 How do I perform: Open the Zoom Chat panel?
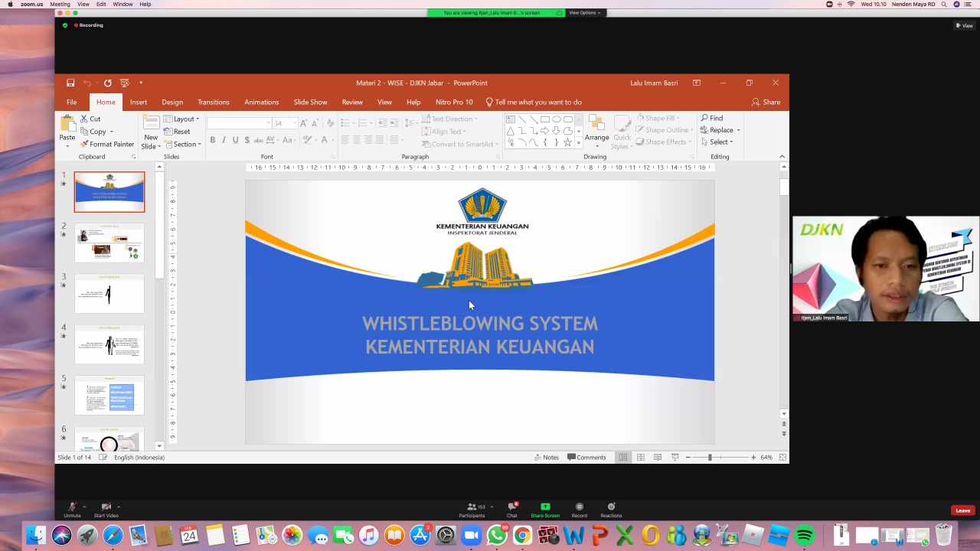[x=511, y=510]
